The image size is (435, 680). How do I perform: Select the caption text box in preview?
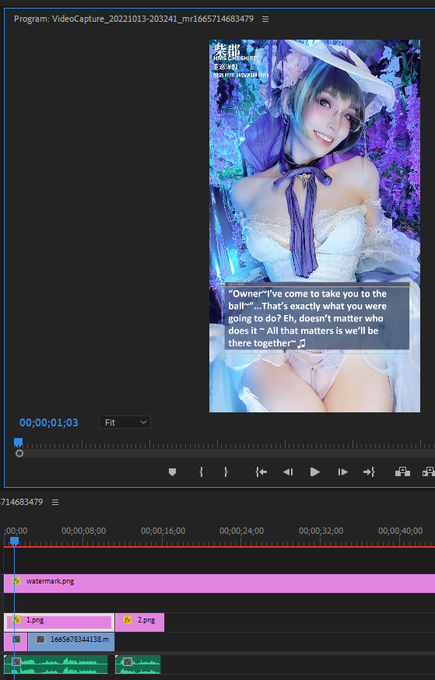click(x=317, y=318)
